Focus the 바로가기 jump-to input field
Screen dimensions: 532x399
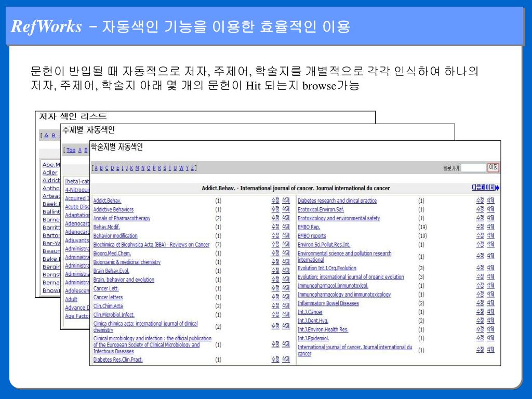coord(473,168)
